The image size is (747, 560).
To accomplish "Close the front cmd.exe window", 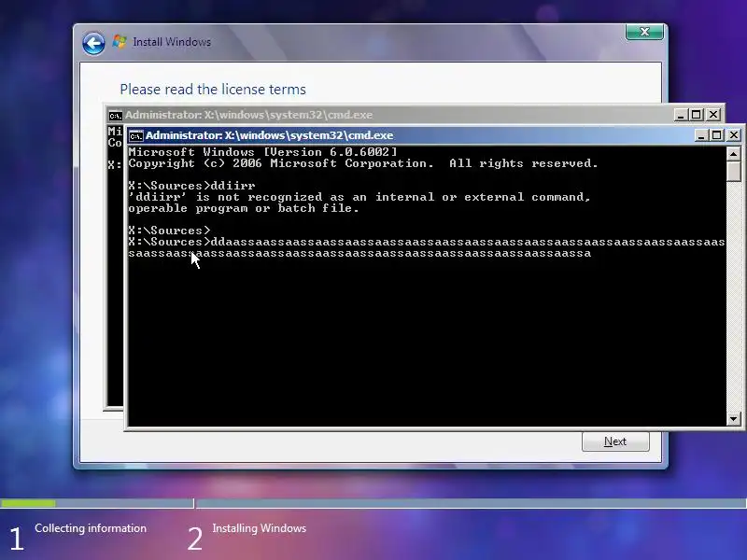I will pyautogui.click(x=734, y=135).
